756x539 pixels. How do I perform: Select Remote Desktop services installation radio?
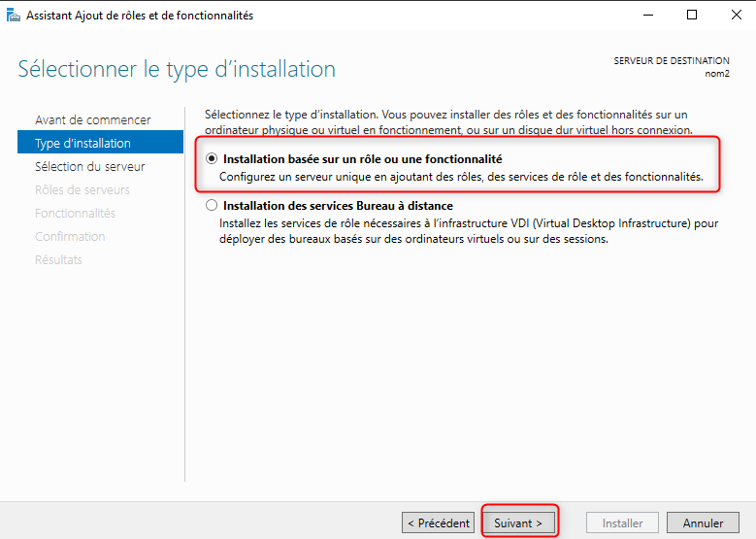[x=212, y=206]
